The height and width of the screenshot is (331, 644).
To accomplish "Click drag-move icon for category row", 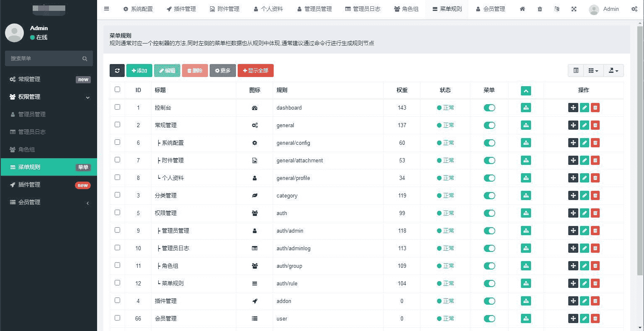I will (573, 195).
